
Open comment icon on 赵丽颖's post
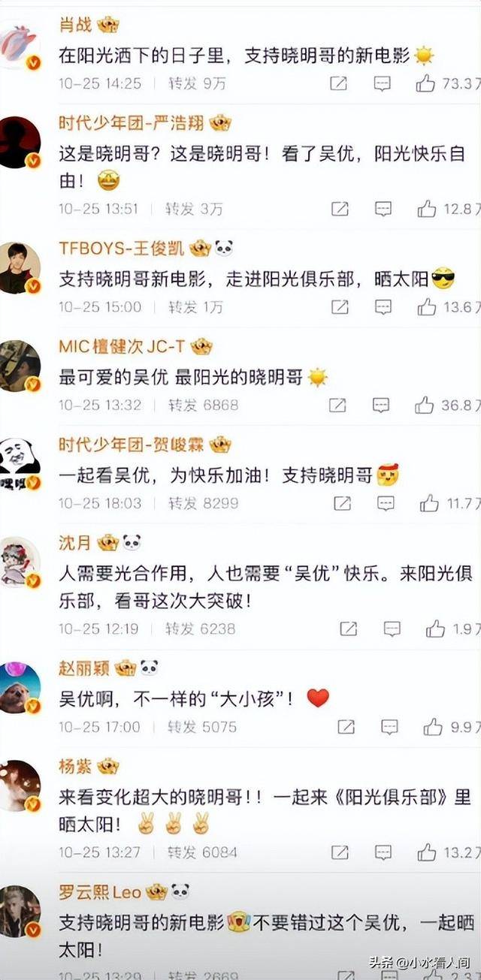click(389, 726)
